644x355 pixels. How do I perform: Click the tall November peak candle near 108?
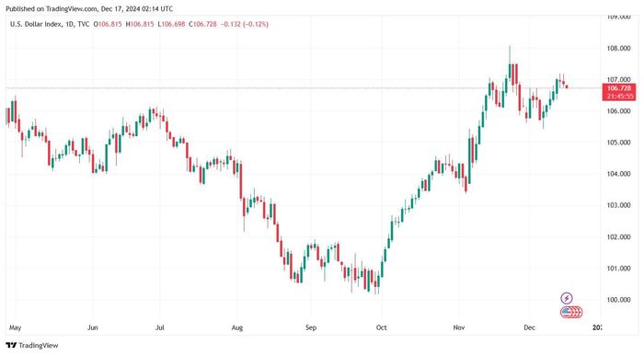(x=510, y=65)
